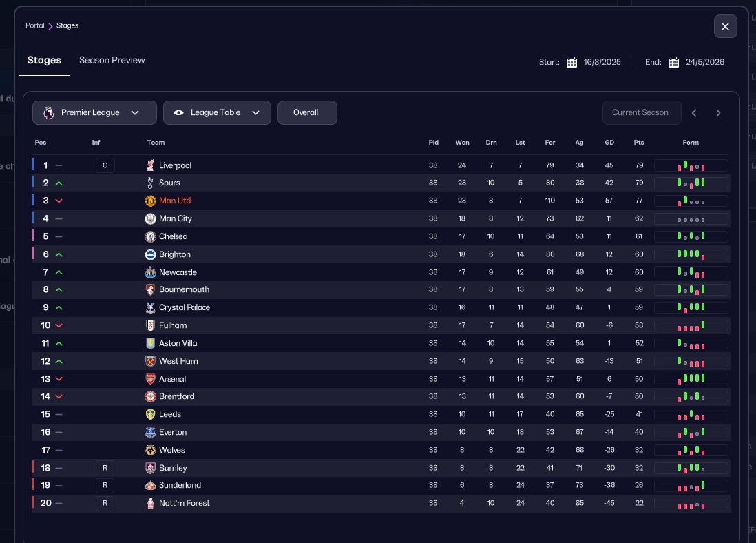Expand the League Table view dropdown
The width and height of the screenshot is (756, 543).
click(x=217, y=113)
